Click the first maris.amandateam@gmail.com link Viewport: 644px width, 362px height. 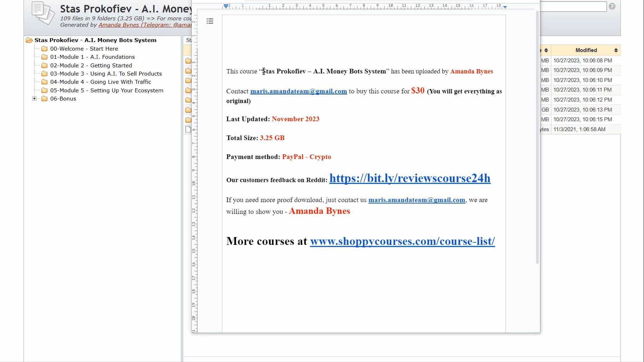pos(299,91)
